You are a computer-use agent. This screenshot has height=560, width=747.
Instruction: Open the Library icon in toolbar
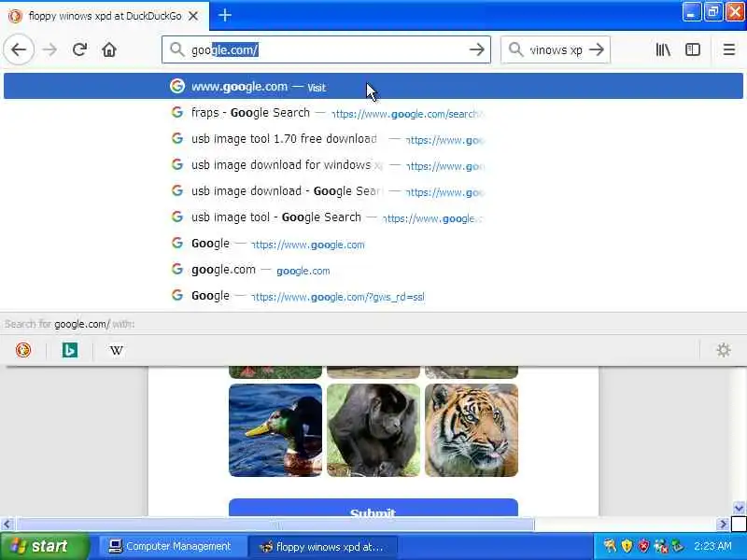click(663, 49)
